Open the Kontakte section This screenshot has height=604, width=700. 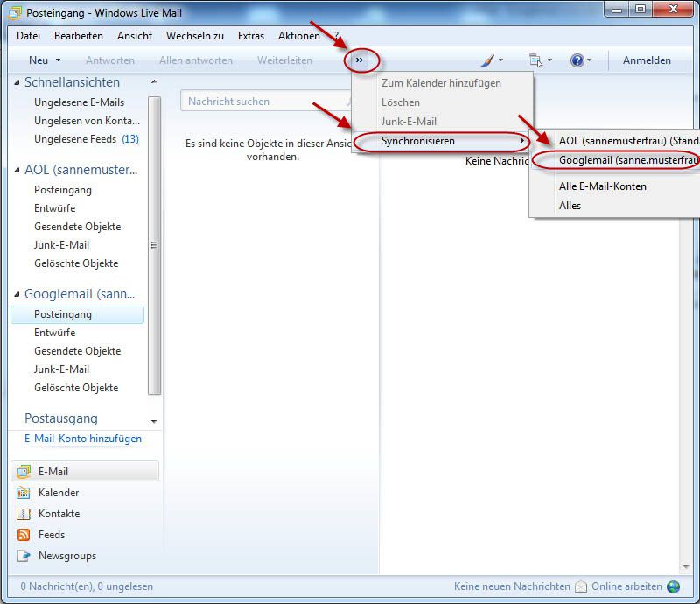(x=58, y=514)
